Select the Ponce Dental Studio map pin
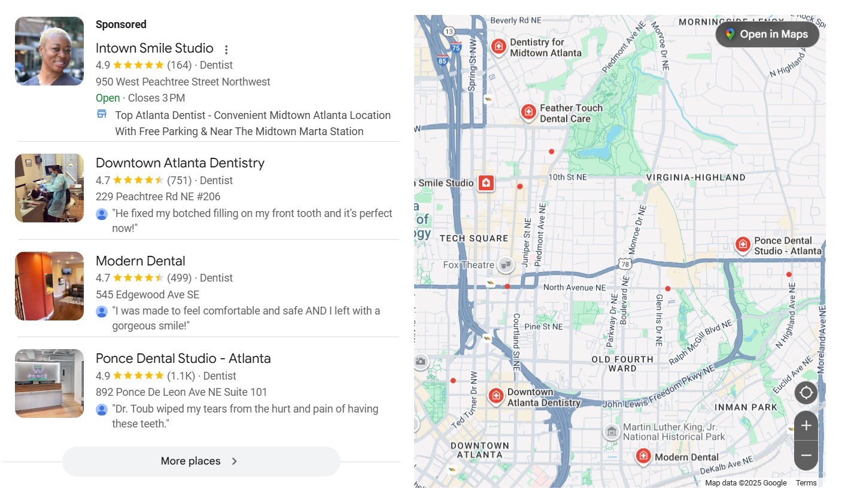This screenshot has height=504, width=842. point(743,245)
